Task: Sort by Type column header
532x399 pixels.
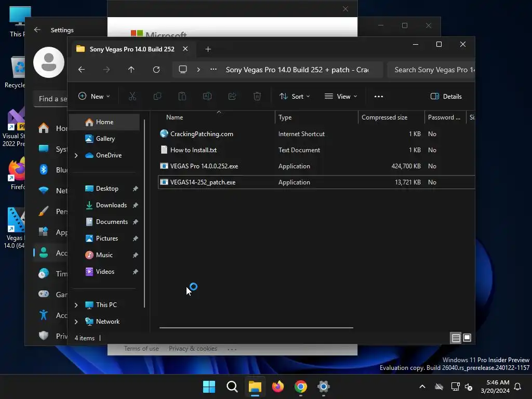Action: point(316,117)
